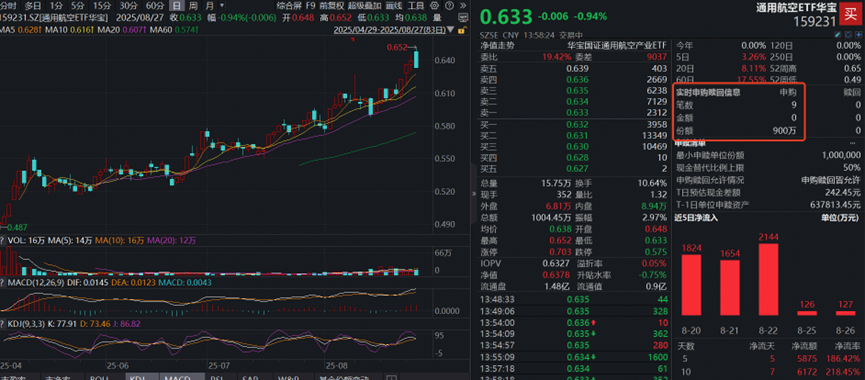Screen dimensions: 865x380
Task: Select the MACD indicator tab
Action: (x=182, y=377)
